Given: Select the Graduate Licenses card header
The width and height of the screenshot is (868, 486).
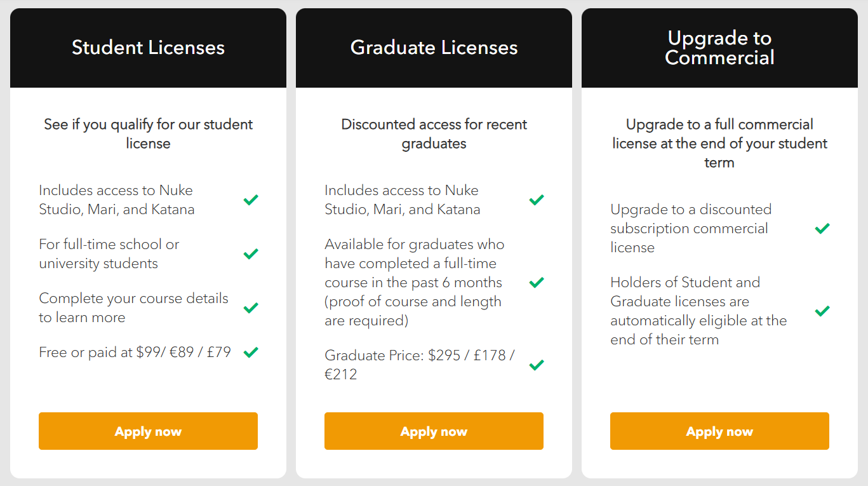Looking at the screenshot, I should tap(434, 47).
